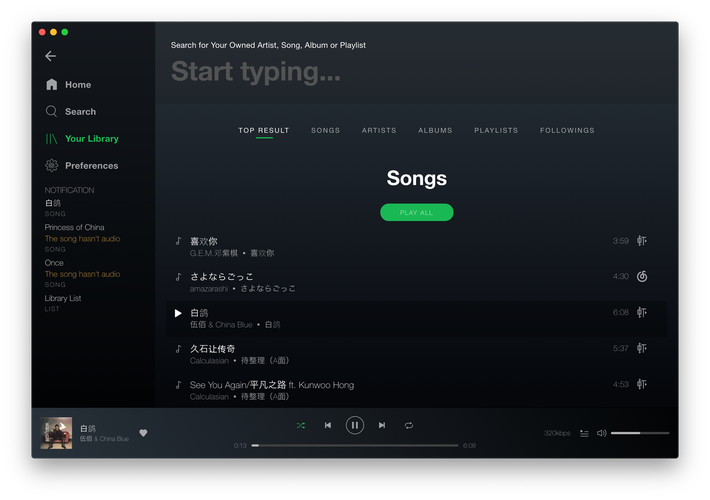Click the source icon beside 喜欢你
Screen dimensions: 710x500
pyautogui.click(x=642, y=240)
